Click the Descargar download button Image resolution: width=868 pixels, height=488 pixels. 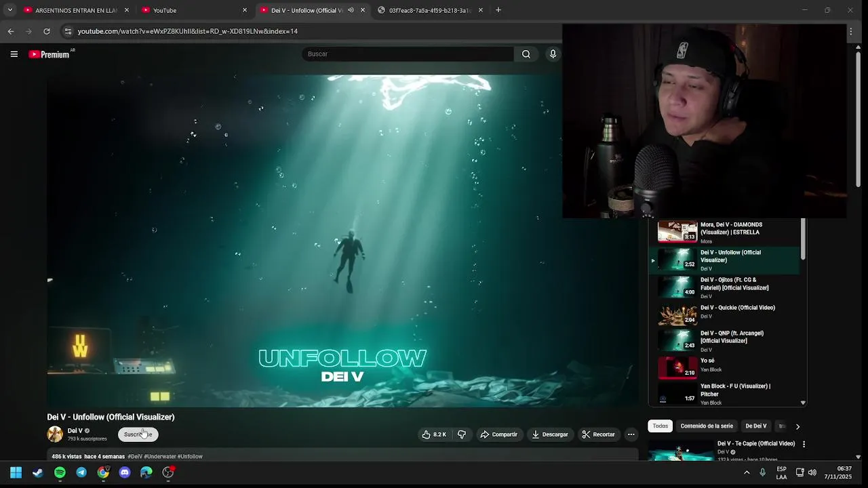click(x=550, y=434)
